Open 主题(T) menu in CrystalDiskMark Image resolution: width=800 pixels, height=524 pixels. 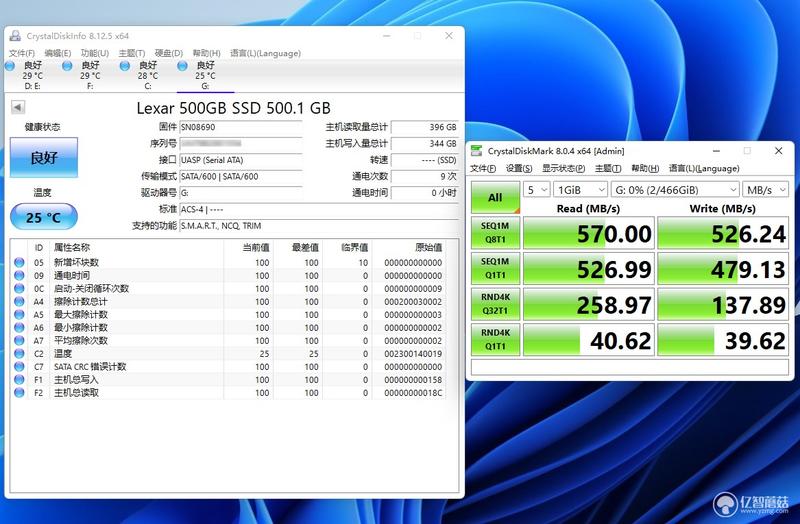(608, 168)
